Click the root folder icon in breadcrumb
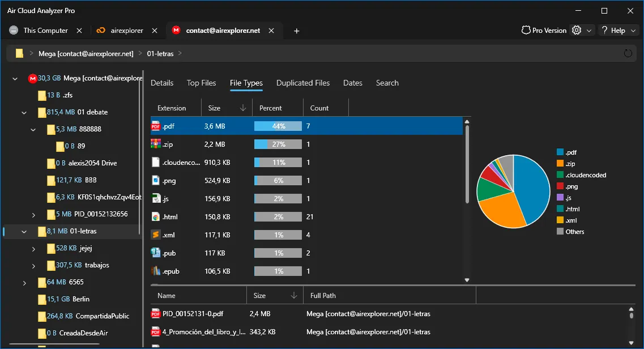 [x=19, y=53]
